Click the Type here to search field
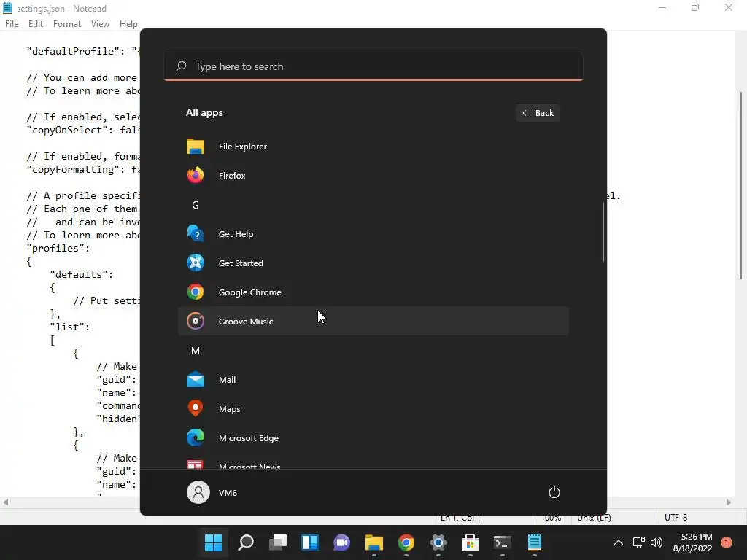747x560 pixels. (373, 66)
